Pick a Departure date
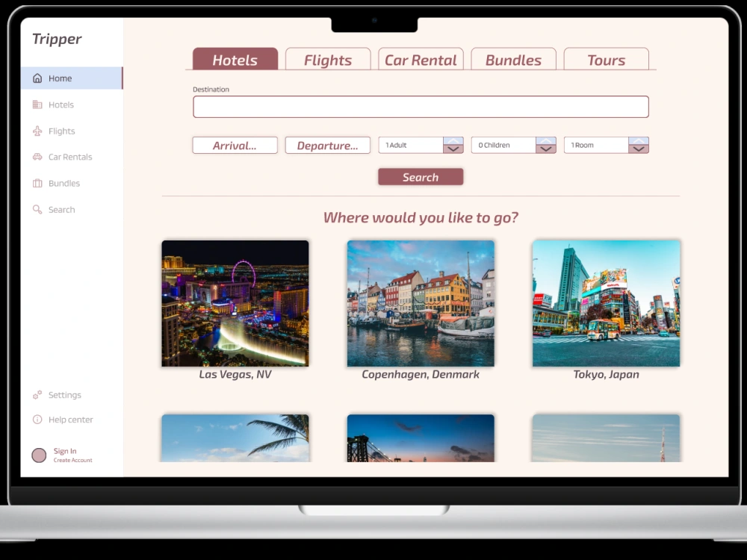The height and width of the screenshot is (560, 747). (x=328, y=146)
